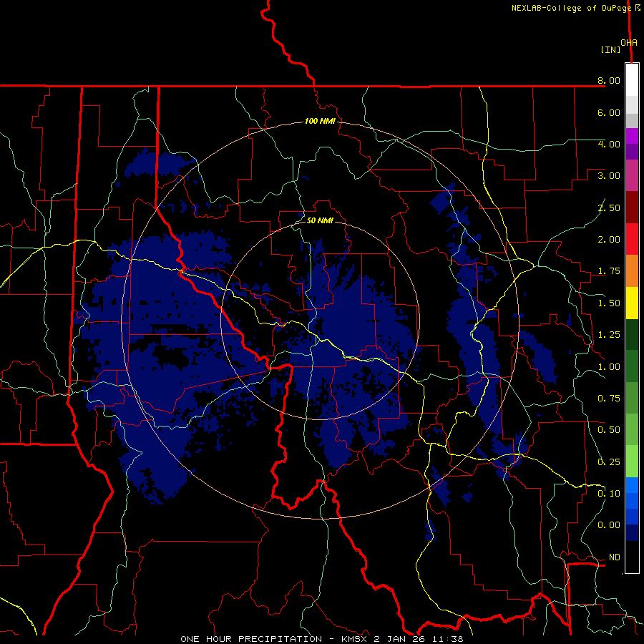The height and width of the screenshot is (644, 644).
Task: Click the 8.00 legend value
Action: [609, 80]
